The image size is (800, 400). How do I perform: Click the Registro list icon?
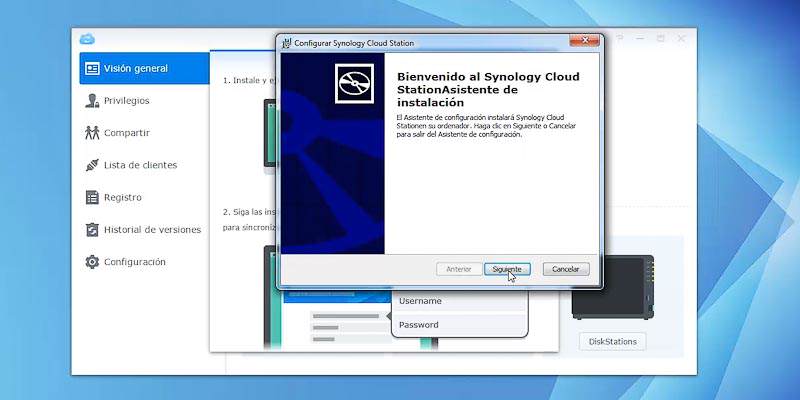click(92, 197)
